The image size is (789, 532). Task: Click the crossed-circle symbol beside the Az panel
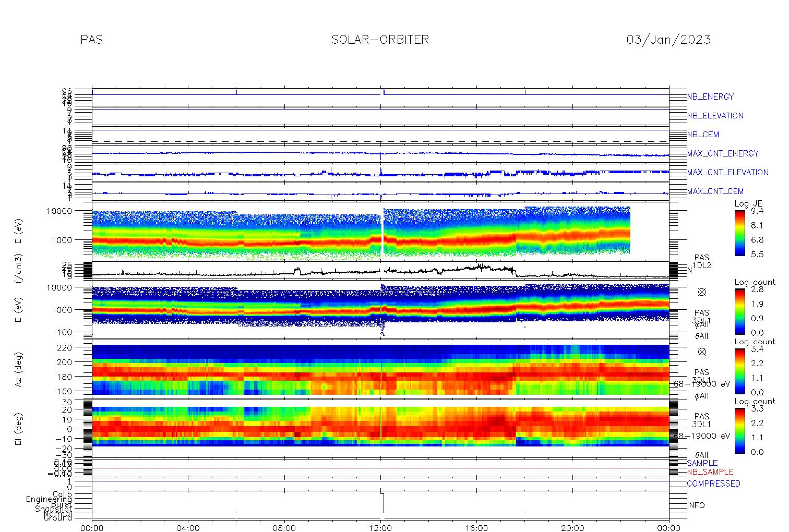tap(702, 352)
